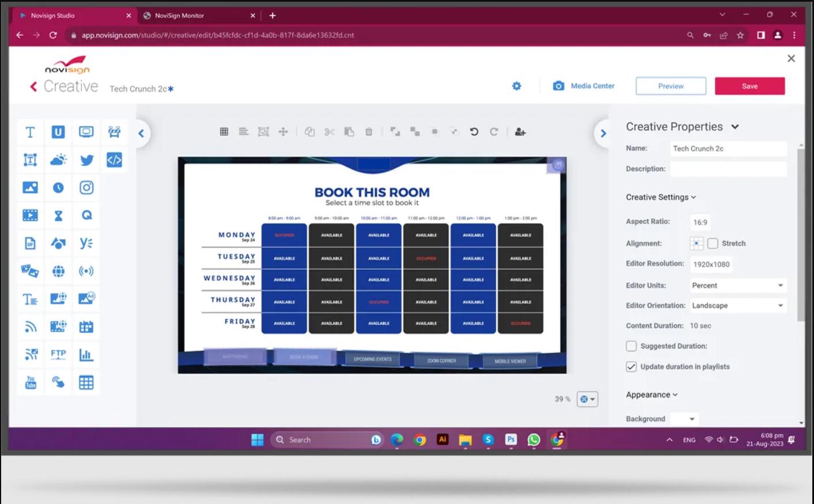Enable the Stretch checkbox
Screen dimensions: 814x504
tap(713, 244)
